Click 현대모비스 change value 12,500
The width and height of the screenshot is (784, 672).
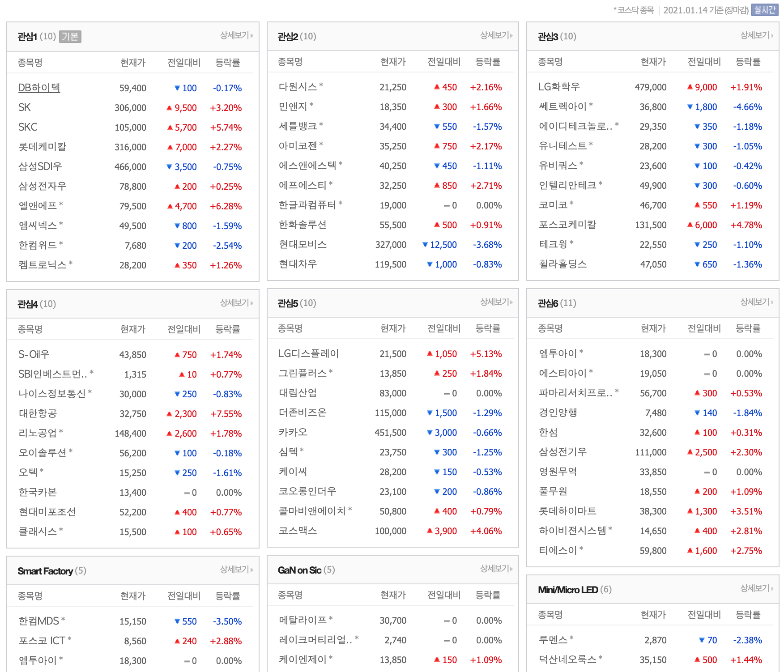pyautogui.click(x=443, y=245)
